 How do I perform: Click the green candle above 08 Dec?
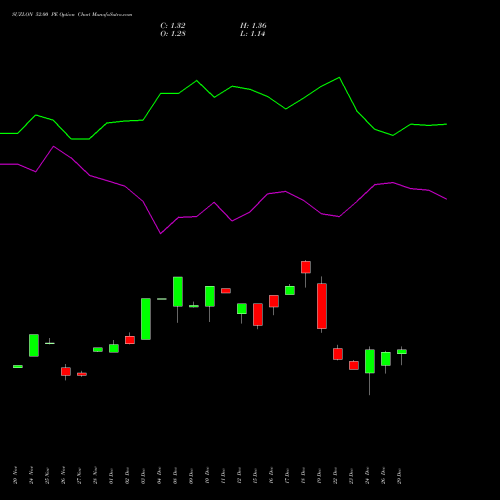[x=178, y=292]
